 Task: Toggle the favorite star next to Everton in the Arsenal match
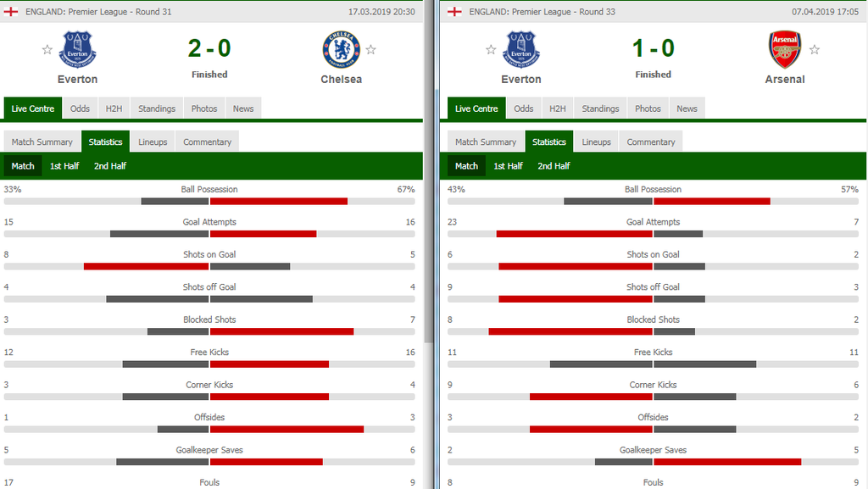pos(491,50)
